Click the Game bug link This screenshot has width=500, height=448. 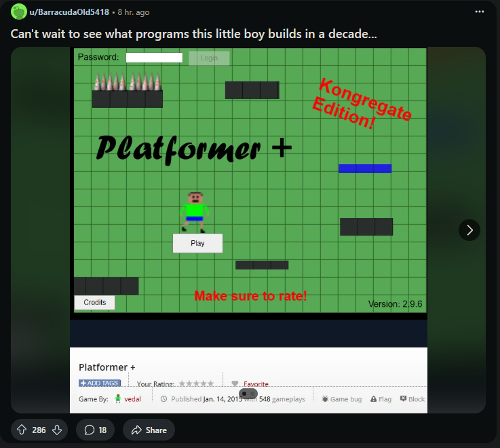coord(342,399)
